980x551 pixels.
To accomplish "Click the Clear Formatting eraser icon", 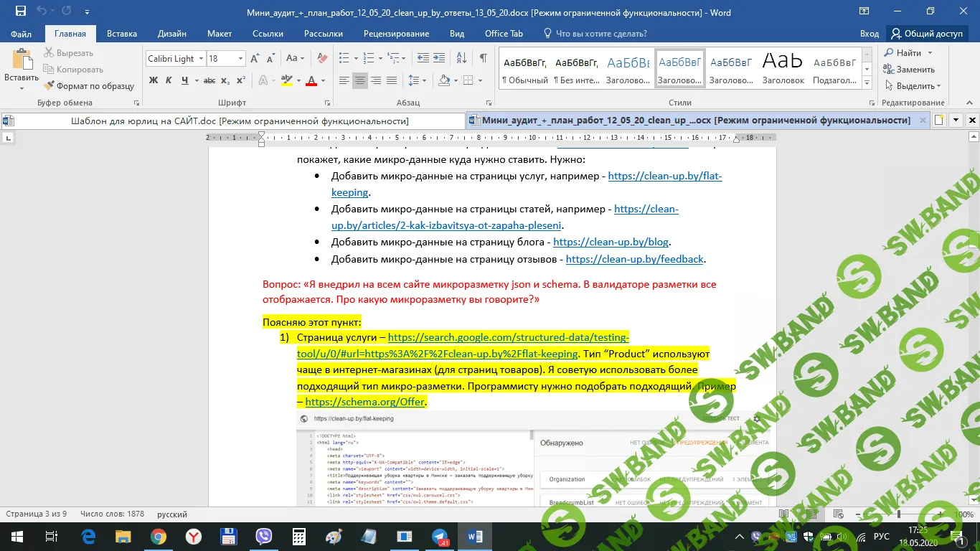I will point(321,58).
